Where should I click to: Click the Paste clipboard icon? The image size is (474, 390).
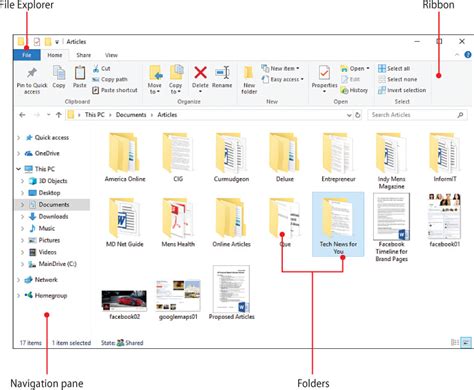point(80,73)
